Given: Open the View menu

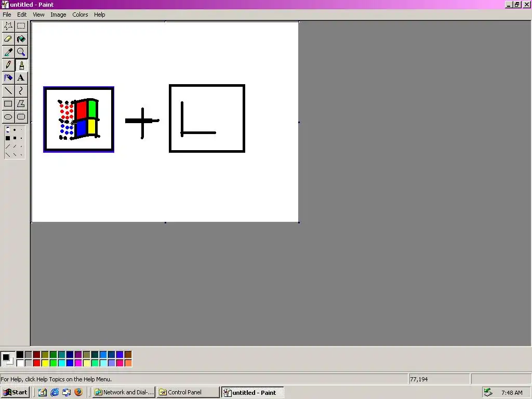Looking at the screenshot, I should (x=38, y=15).
